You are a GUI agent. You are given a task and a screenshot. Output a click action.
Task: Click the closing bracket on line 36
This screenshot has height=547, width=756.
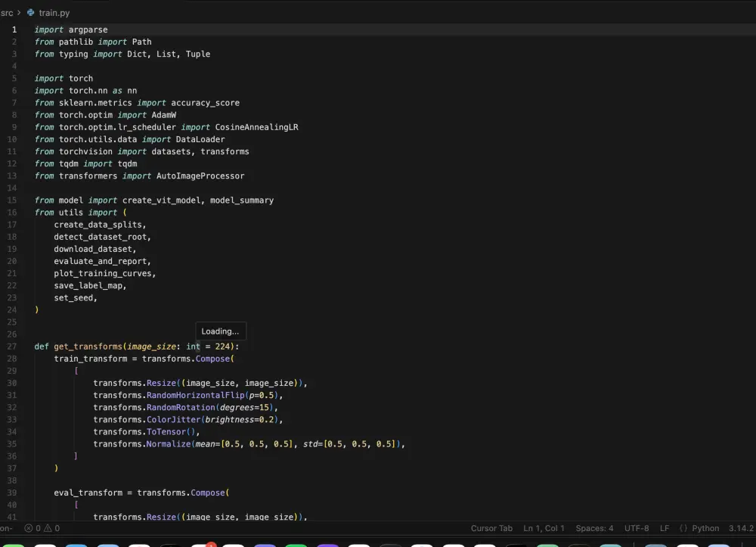(76, 455)
